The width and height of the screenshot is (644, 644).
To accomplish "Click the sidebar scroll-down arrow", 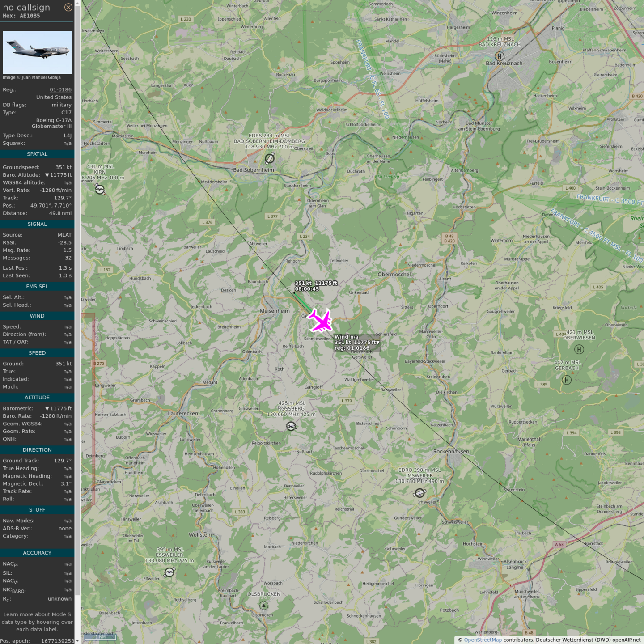I will (77, 640).
